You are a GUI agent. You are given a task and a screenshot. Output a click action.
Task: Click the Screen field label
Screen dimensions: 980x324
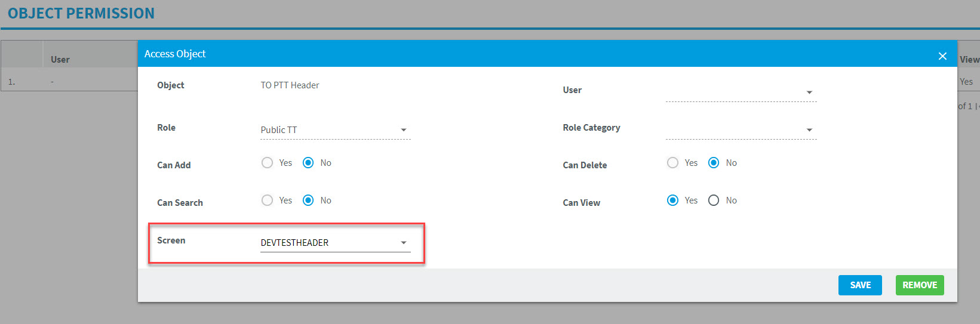171,240
